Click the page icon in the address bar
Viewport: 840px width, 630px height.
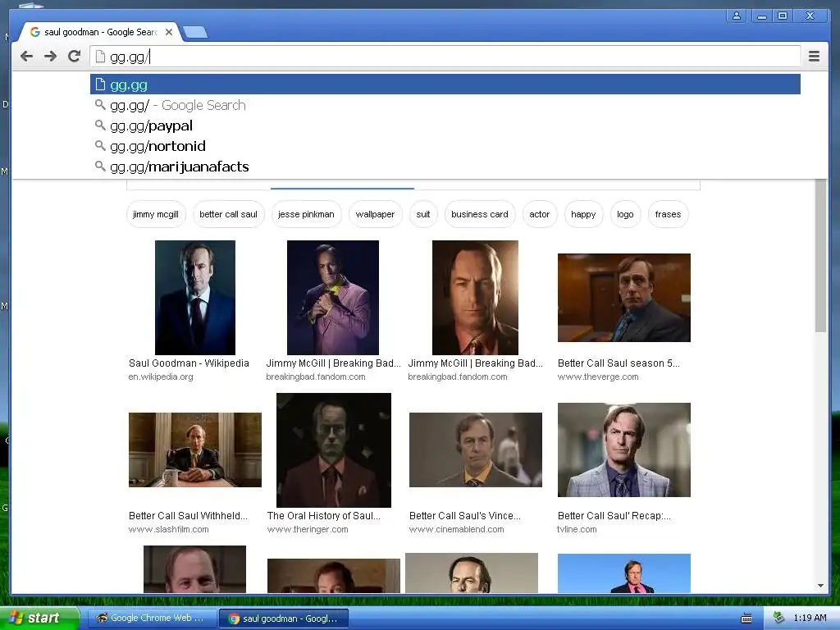(x=100, y=57)
